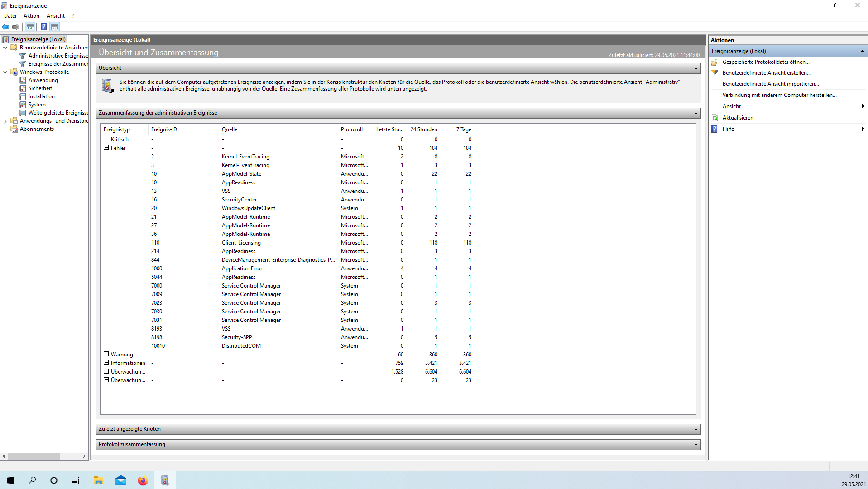
Task: Open Windows Start menu
Action: click(x=10, y=480)
